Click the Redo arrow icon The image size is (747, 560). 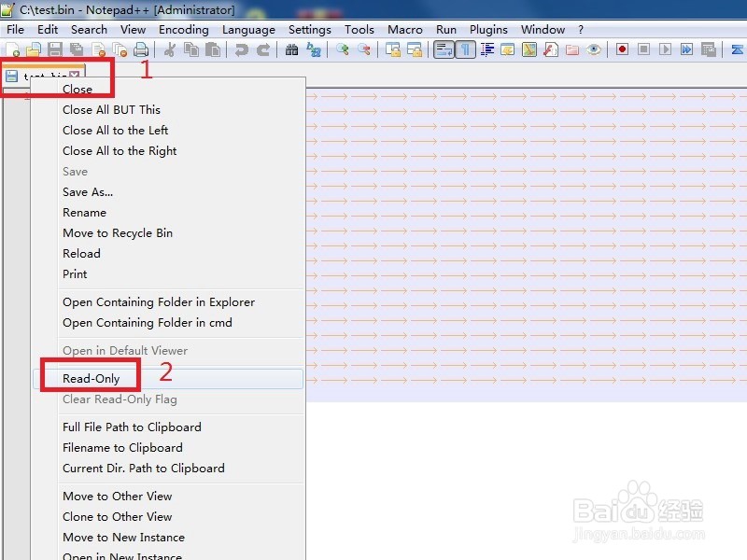[263, 49]
